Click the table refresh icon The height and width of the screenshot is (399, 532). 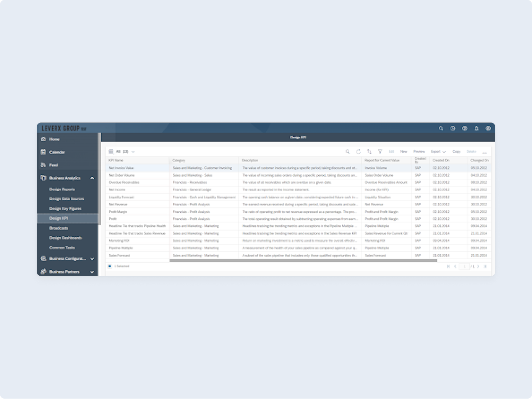[x=358, y=152]
